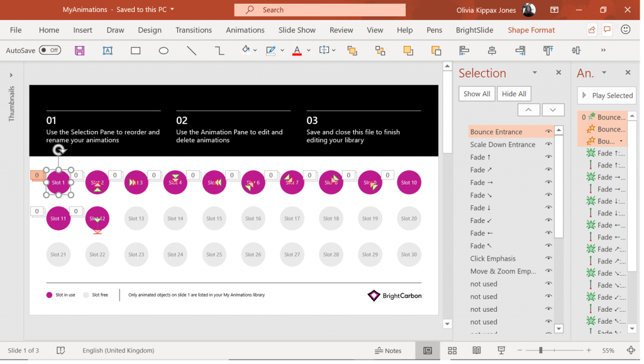Apply the Font Color tool
Viewport: 644px width, 364px height.
297,50
